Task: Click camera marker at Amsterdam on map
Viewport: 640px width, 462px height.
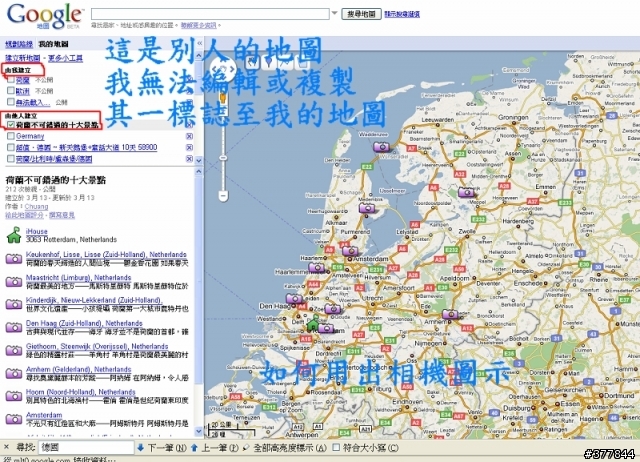Action: [350, 251]
